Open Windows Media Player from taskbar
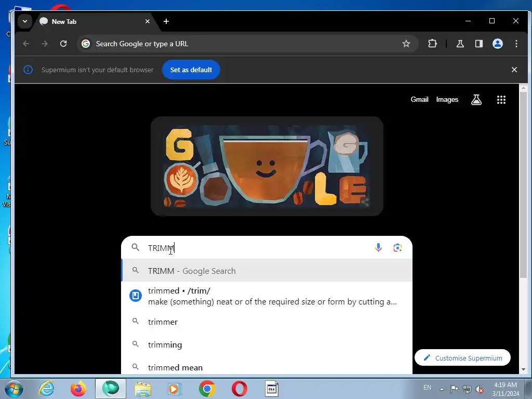Viewport: 532px width, 399px height. (175, 389)
